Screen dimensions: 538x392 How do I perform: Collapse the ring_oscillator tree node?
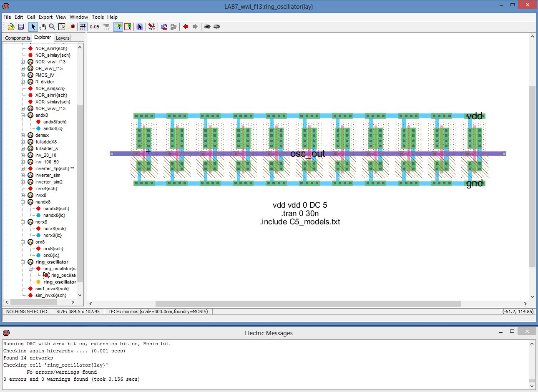[23, 262]
